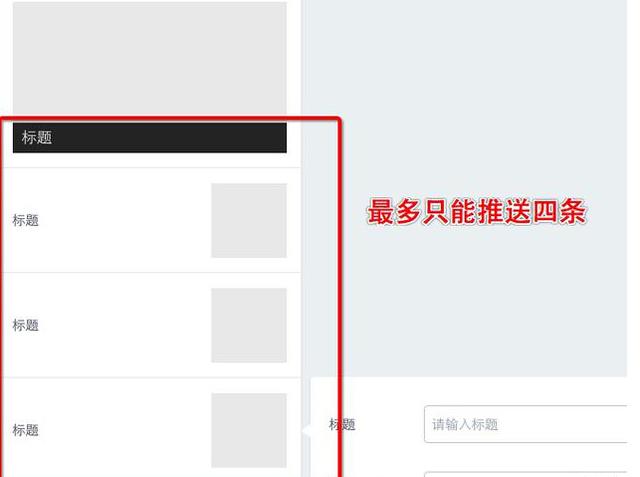
Task: Select the 标题 text of third sub-article
Action: pos(25,430)
